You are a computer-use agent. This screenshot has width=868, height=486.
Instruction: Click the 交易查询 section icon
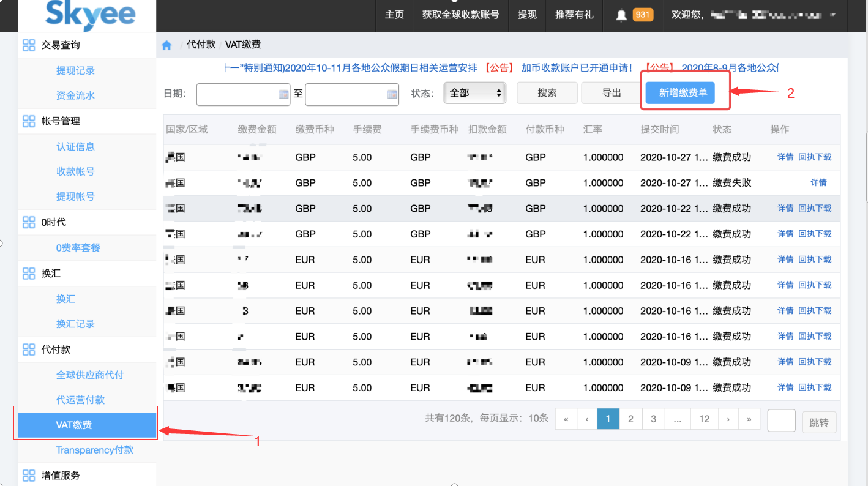(29, 45)
